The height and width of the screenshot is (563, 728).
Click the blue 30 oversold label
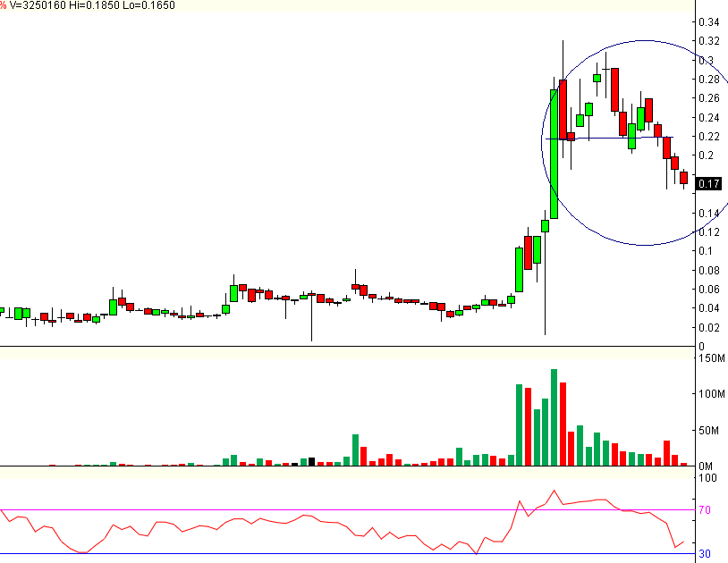(x=705, y=554)
